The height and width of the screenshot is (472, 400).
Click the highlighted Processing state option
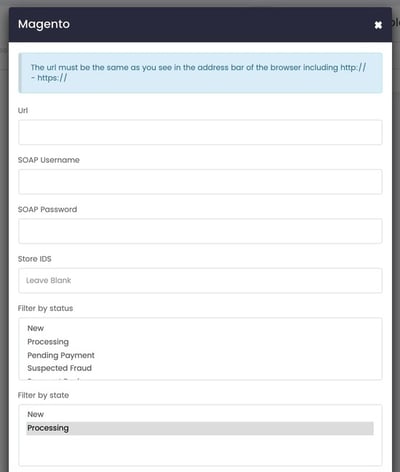[x=200, y=428]
